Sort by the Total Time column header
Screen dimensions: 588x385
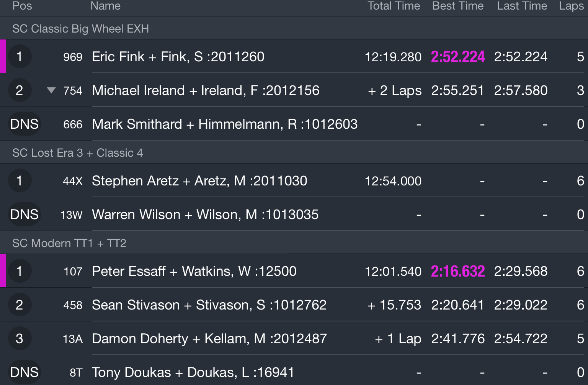click(x=394, y=6)
